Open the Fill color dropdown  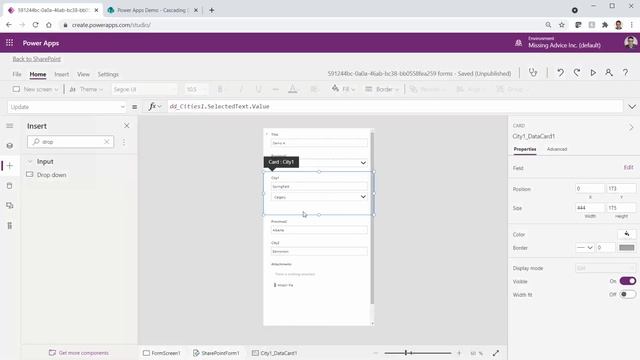pos(343,89)
